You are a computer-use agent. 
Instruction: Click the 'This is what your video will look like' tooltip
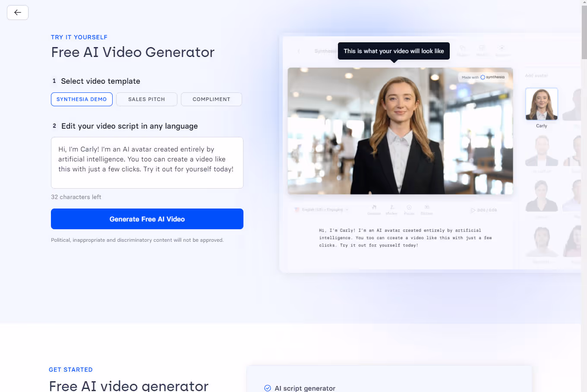click(394, 51)
